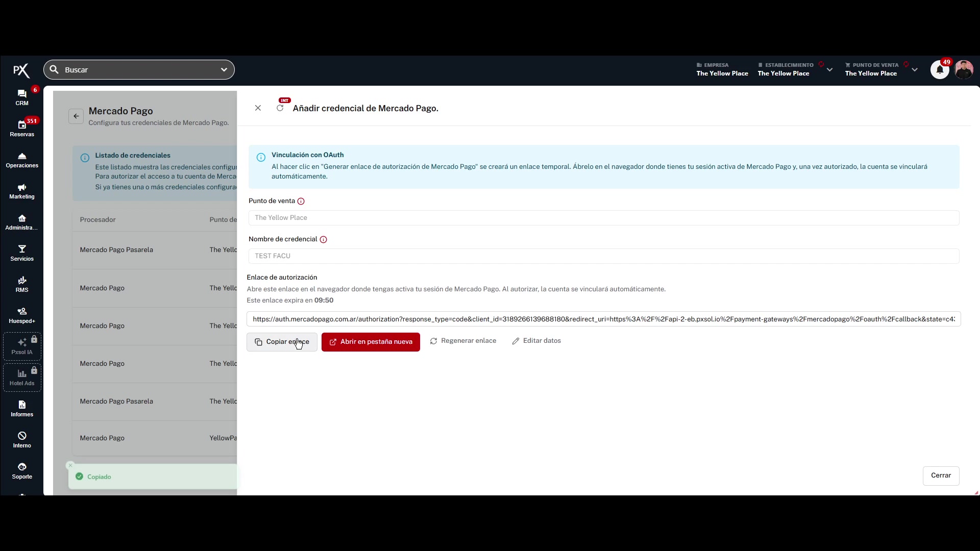This screenshot has width=980, height=551.
Task: Open the Reservas section
Action: click(x=22, y=128)
